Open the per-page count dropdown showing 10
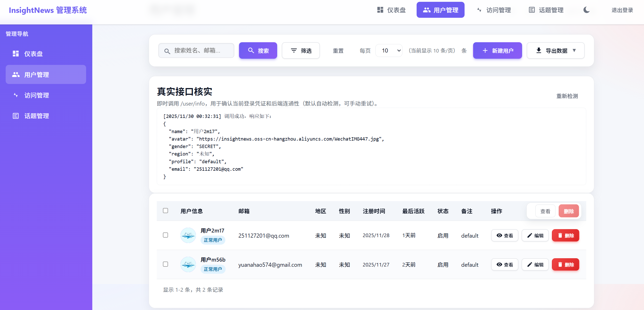The height and width of the screenshot is (310, 644). [389, 50]
